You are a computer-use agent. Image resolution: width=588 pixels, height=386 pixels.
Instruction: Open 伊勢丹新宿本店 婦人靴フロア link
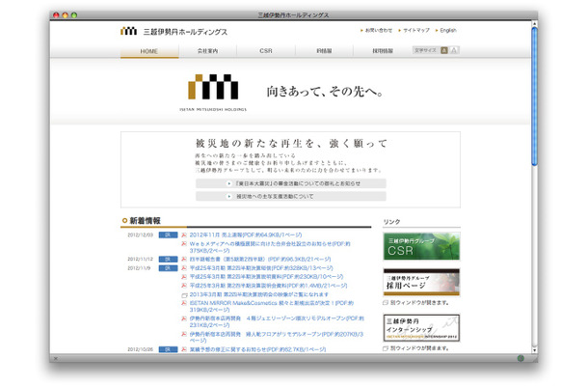coord(277,337)
